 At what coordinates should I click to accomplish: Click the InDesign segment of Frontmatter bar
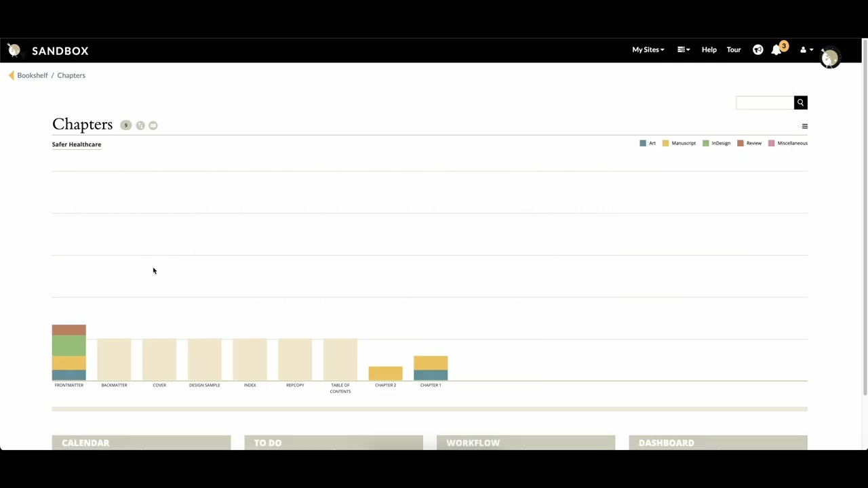[x=69, y=346]
